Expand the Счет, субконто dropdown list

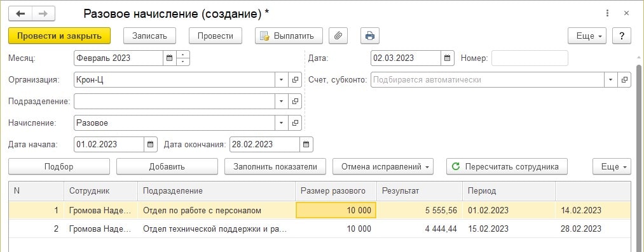pyautogui.click(x=611, y=79)
